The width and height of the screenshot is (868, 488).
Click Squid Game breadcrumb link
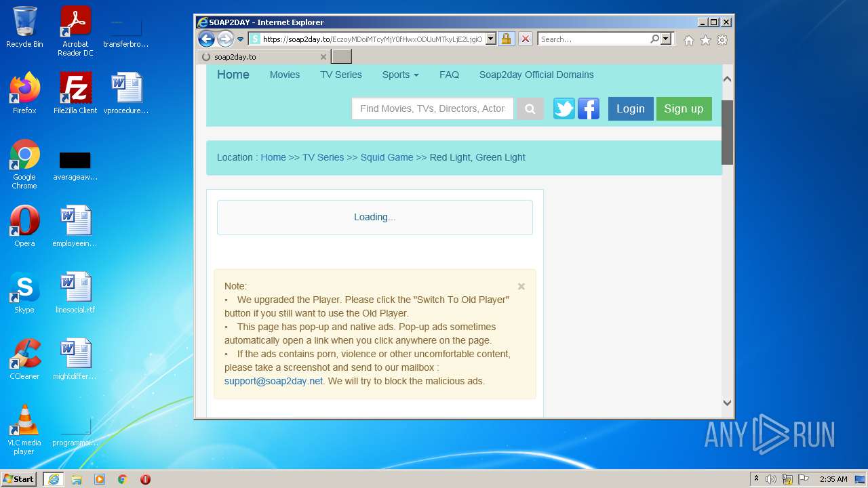point(387,157)
